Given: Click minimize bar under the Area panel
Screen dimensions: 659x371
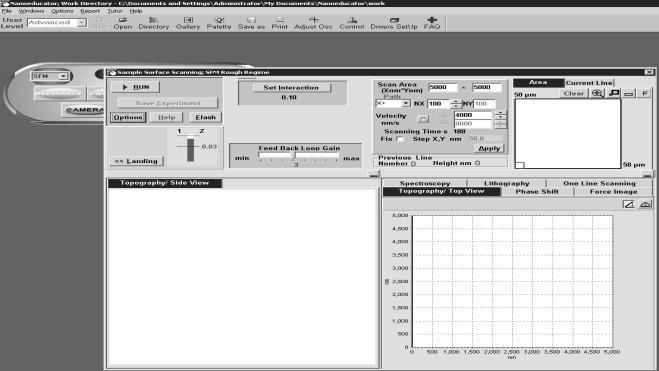Looking at the screenshot, I should click(647, 174).
